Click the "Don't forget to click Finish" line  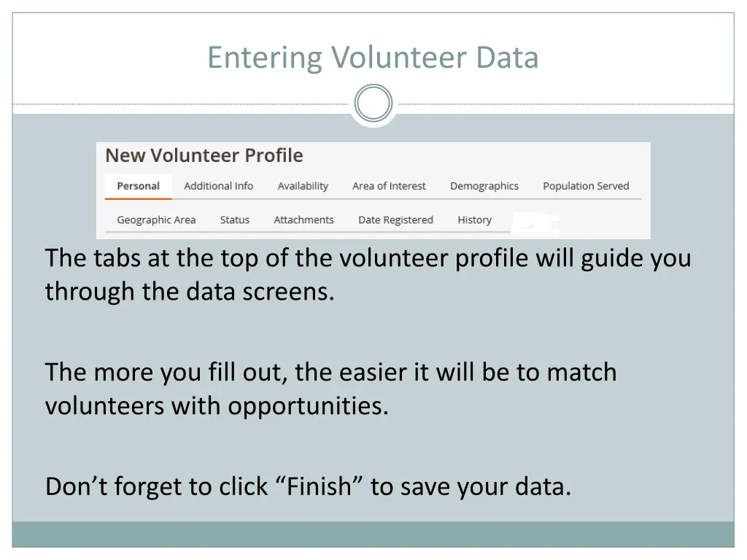[x=308, y=486]
